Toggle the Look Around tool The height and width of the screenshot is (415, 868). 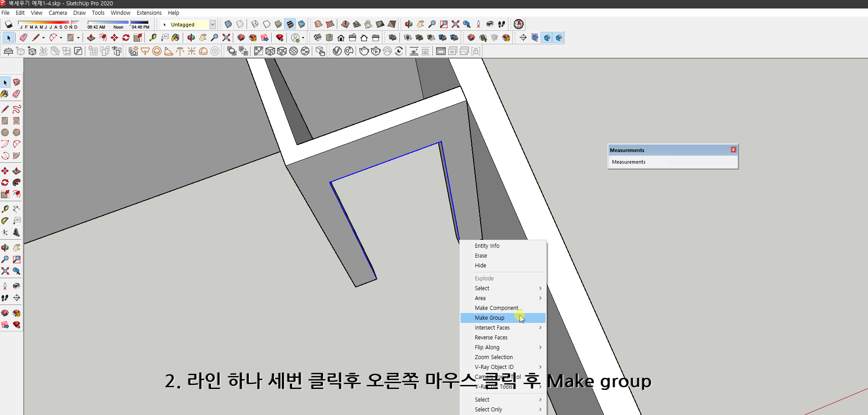tap(17, 286)
